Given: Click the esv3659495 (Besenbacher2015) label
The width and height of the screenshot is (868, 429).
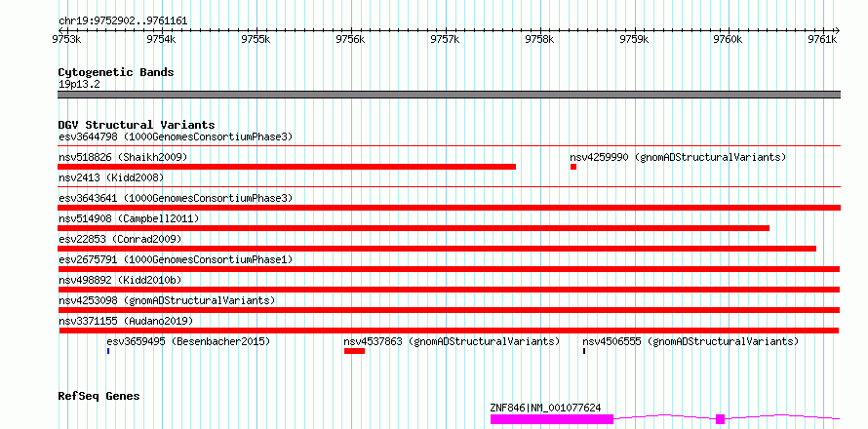Looking at the screenshot, I should click(x=188, y=341).
